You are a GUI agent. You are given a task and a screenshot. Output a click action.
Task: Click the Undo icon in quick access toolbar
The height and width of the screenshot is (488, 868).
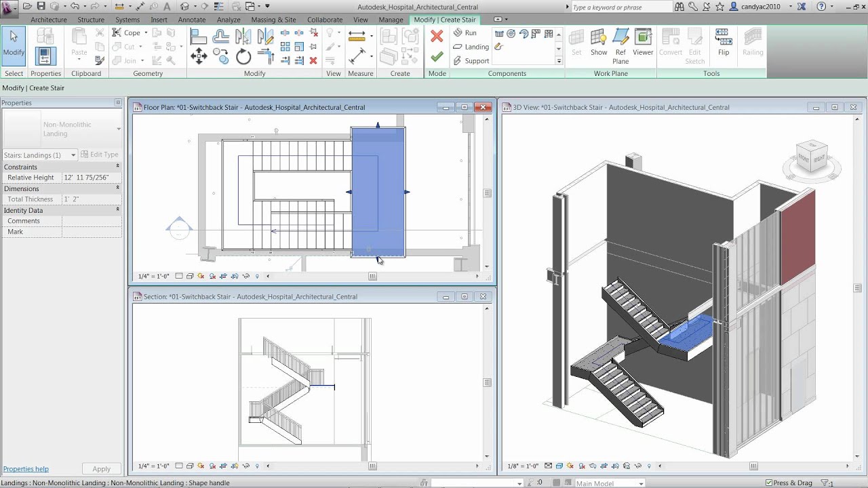(x=75, y=7)
